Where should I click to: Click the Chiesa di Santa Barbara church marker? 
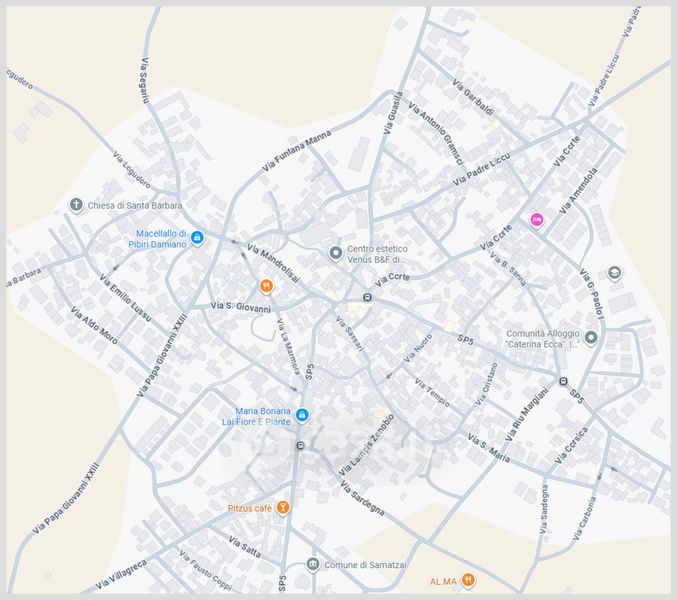pyautogui.click(x=76, y=205)
